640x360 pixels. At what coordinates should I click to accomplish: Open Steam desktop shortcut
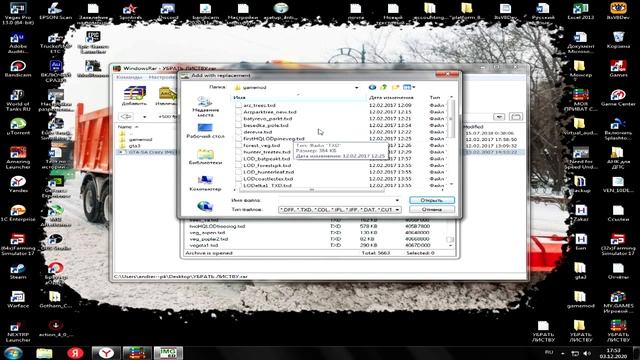tap(18, 271)
